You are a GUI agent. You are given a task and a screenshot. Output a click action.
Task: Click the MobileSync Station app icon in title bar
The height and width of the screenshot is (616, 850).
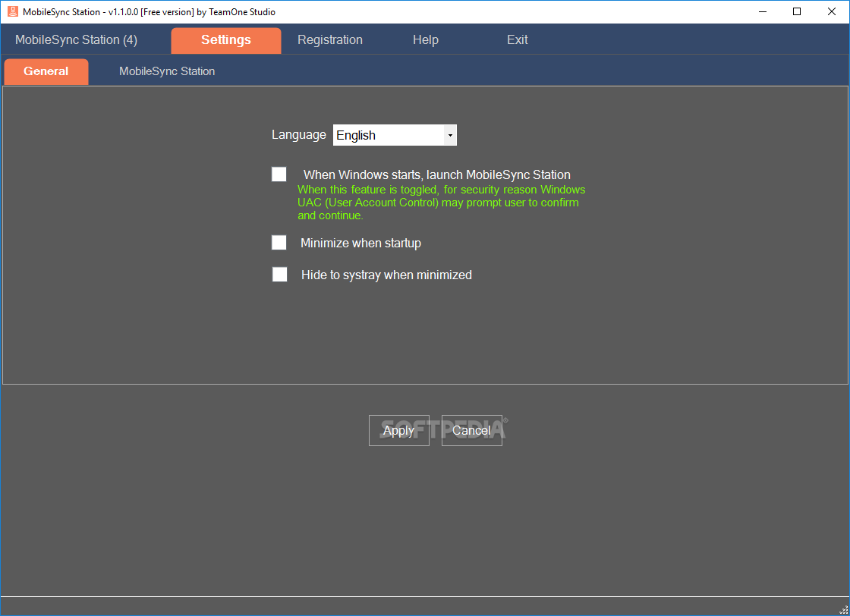[x=12, y=11]
